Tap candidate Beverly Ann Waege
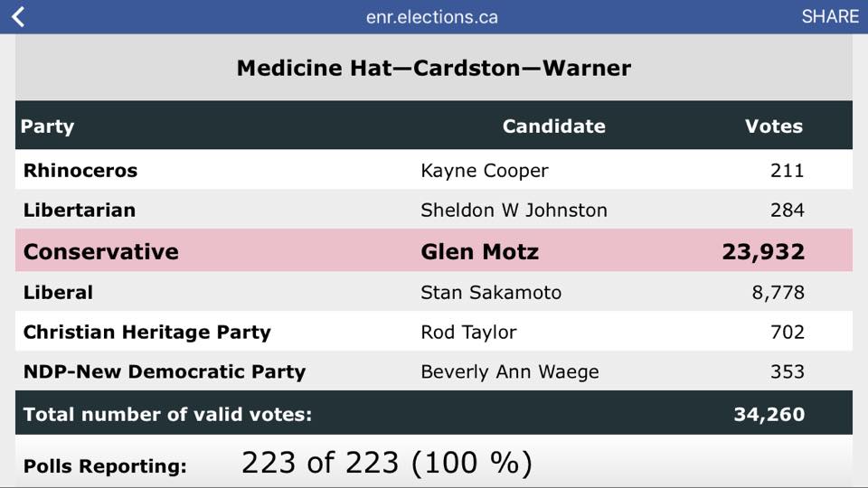Screen dimensions: 868x488 pos(509,371)
